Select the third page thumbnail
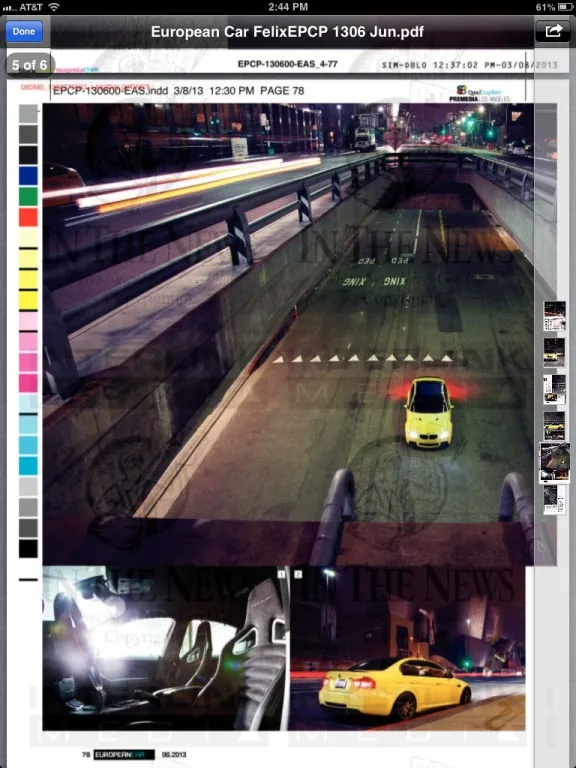The width and height of the screenshot is (576, 768). pyautogui.click(x=554, y=389)
